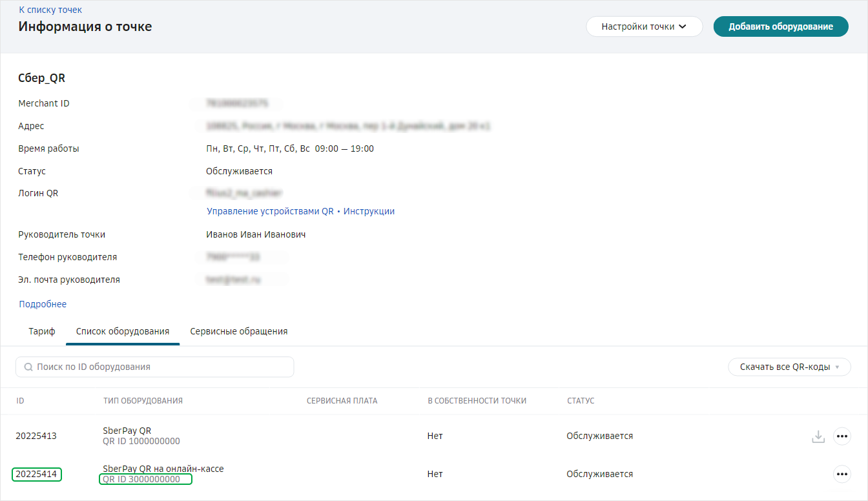Click the Добавить оборудование button
This screenshot has width=868, height=501.
coord(780,26)
